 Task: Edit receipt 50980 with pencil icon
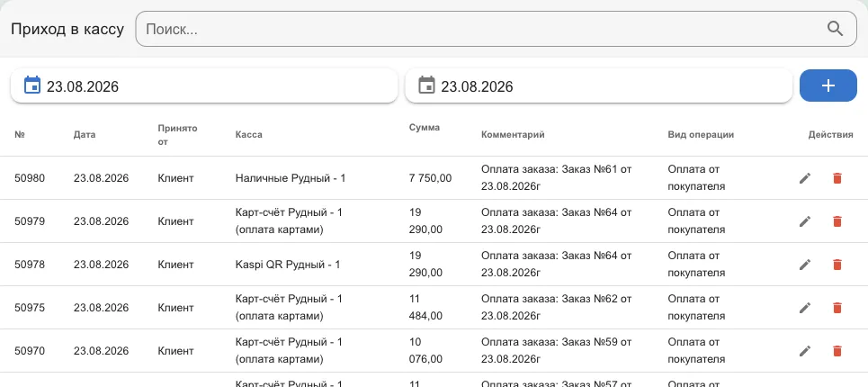(805, 177)
